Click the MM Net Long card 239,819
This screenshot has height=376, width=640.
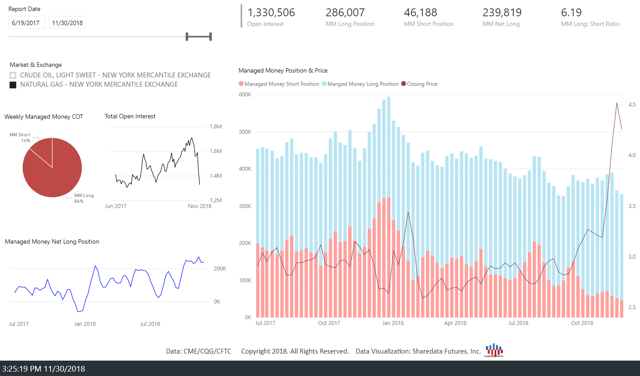(502, 17)
